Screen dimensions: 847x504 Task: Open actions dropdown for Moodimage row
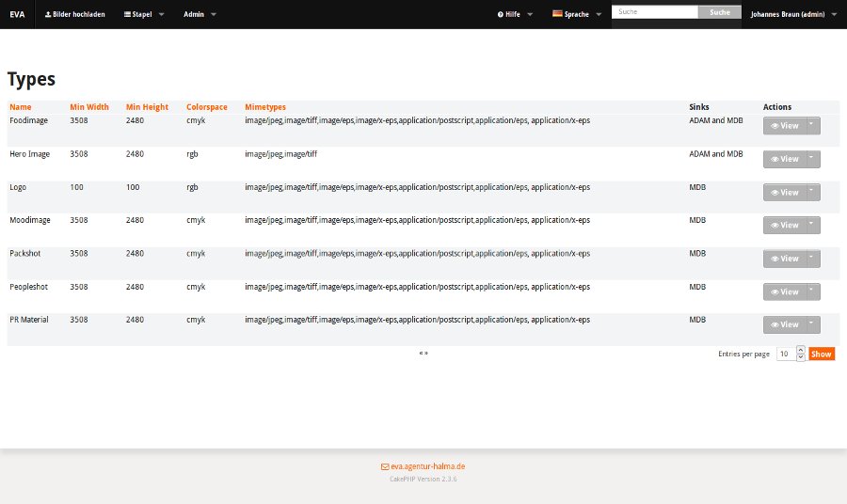coord(813,225)
